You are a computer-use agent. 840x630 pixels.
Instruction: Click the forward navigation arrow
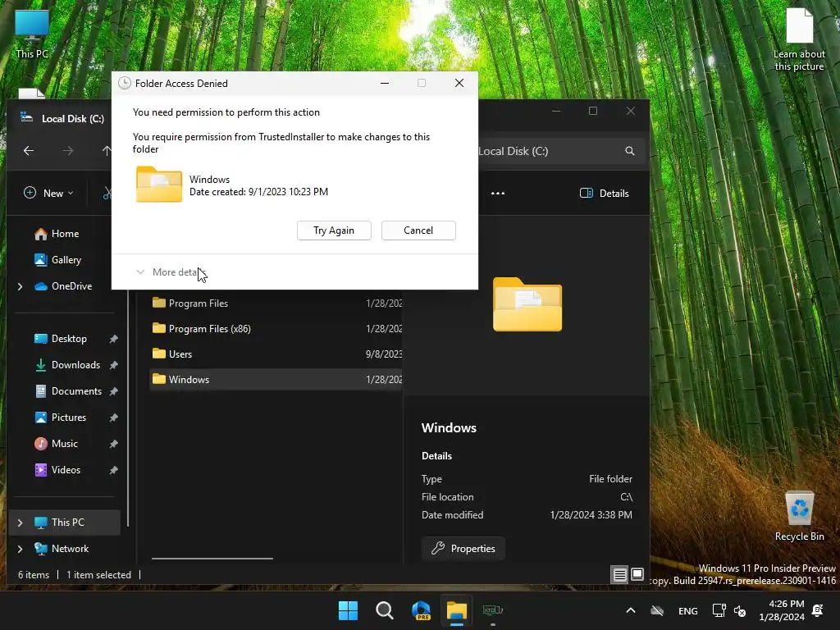click(x=68, y=151)
